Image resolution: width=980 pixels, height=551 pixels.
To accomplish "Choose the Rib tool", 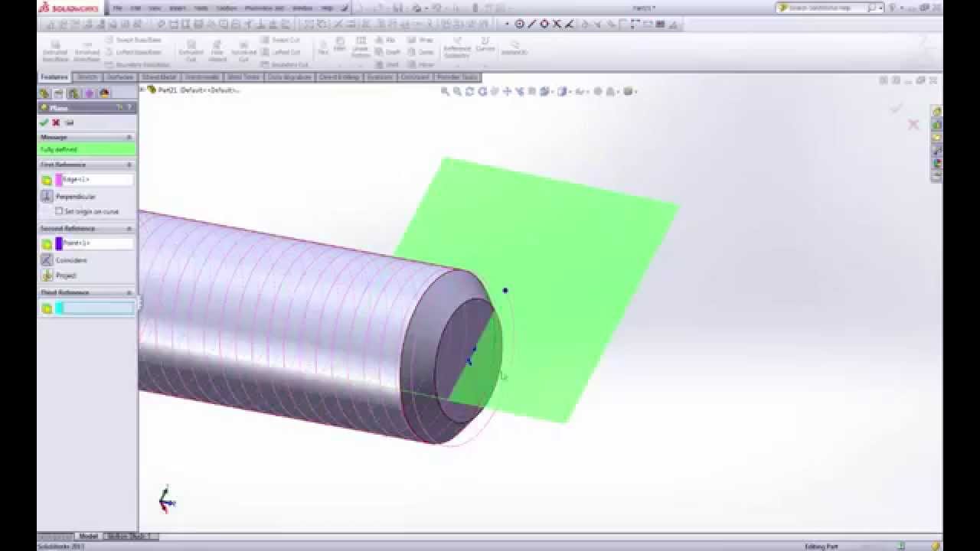I will (x=387, y=40).
